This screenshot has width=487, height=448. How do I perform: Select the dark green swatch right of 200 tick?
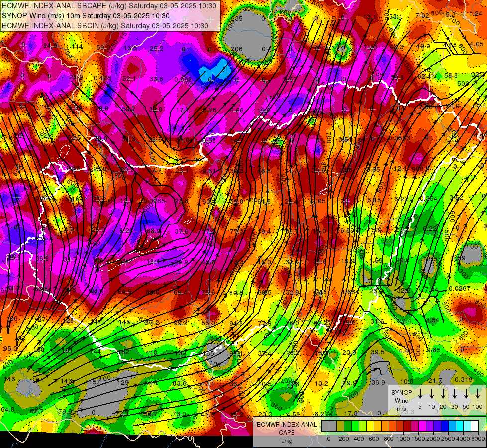(348, 426)
